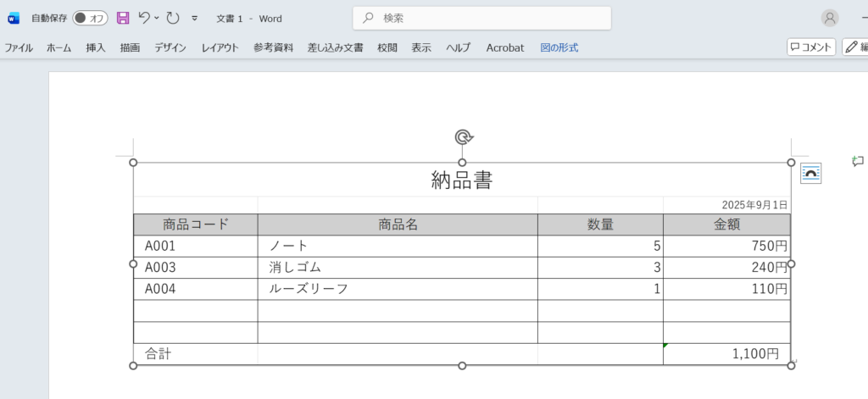Click the 110円 amount cell
The image size is (868, 399).
[726, 290]
